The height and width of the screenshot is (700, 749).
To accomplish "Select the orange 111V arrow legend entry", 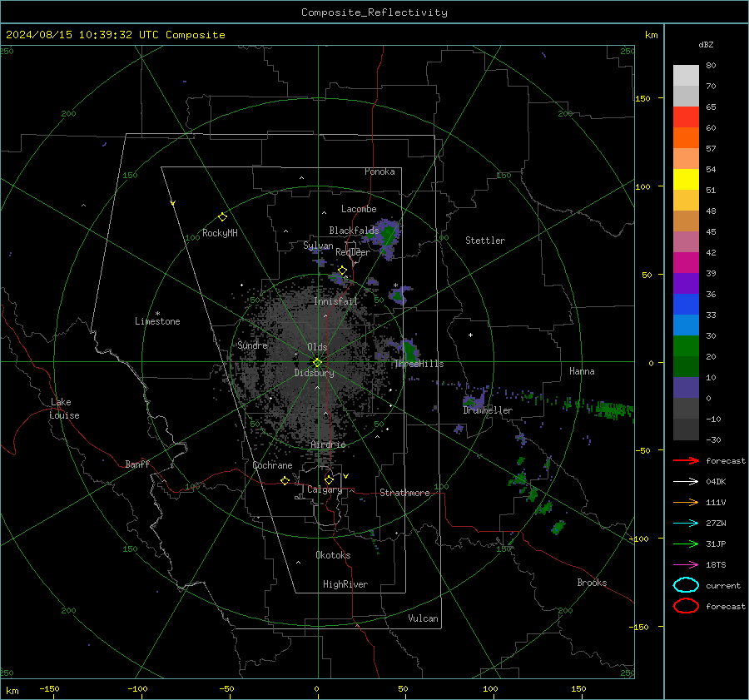I will [686, 502].
